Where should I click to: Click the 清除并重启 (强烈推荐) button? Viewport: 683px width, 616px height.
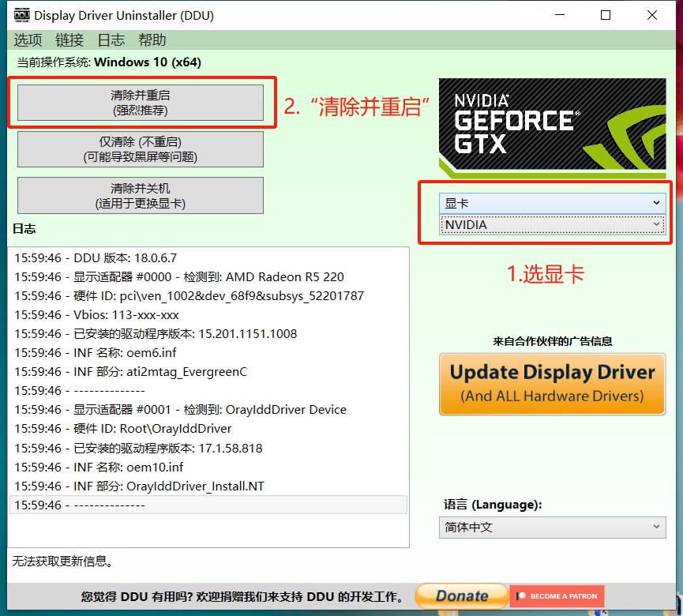pos(141,103)
